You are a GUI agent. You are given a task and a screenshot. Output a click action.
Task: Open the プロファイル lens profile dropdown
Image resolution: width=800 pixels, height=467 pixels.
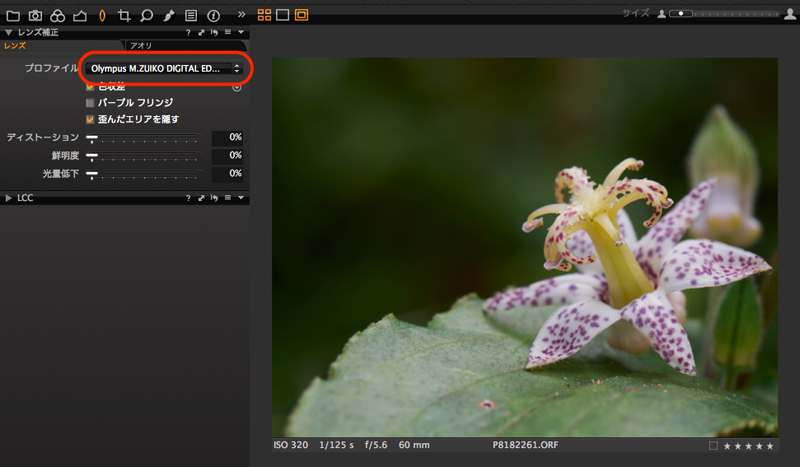coord(165,68)
